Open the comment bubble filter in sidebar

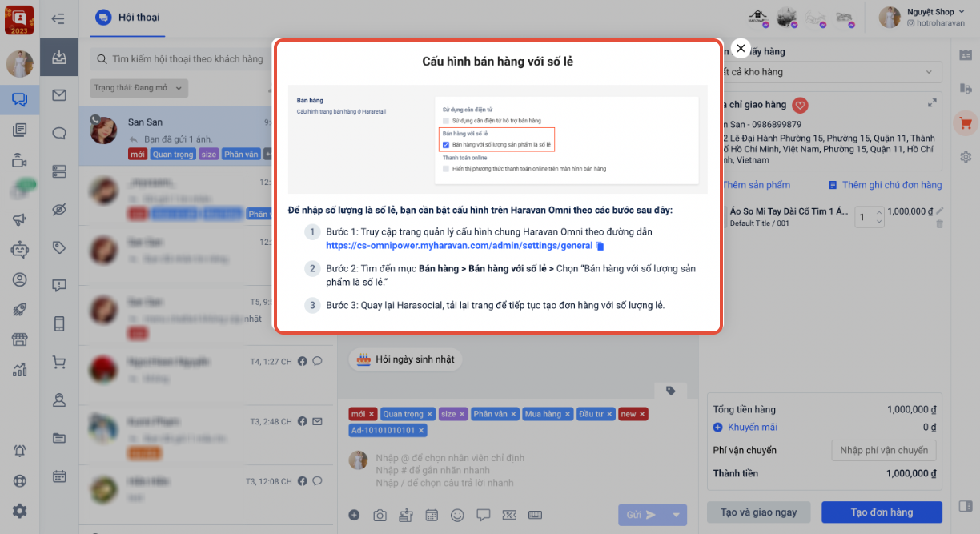[x=59, y=134]
